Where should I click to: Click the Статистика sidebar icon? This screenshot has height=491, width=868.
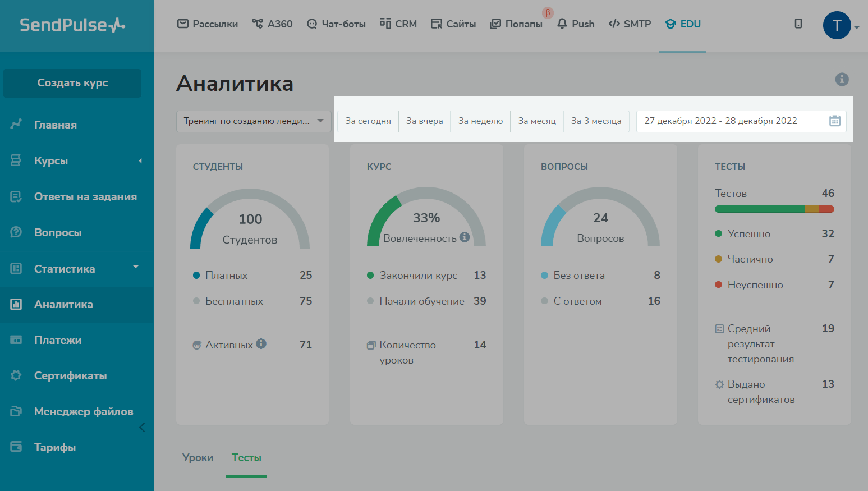tap(16, 269)
